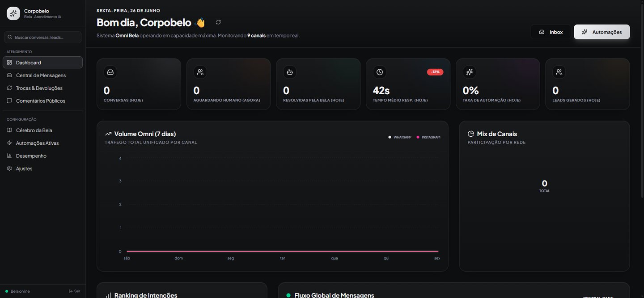
Task: Click the Dashboard grid icon in sidebar
Action: pyautogui.click(x=9, y=62)
